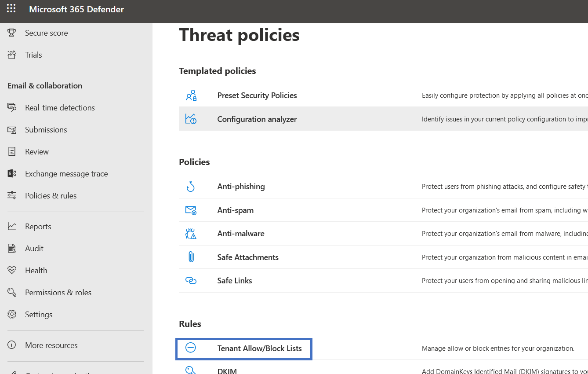Click the Configuration analyzer chart icon
Viewport: 588px width, 374px height.
(x=191, y=119)
